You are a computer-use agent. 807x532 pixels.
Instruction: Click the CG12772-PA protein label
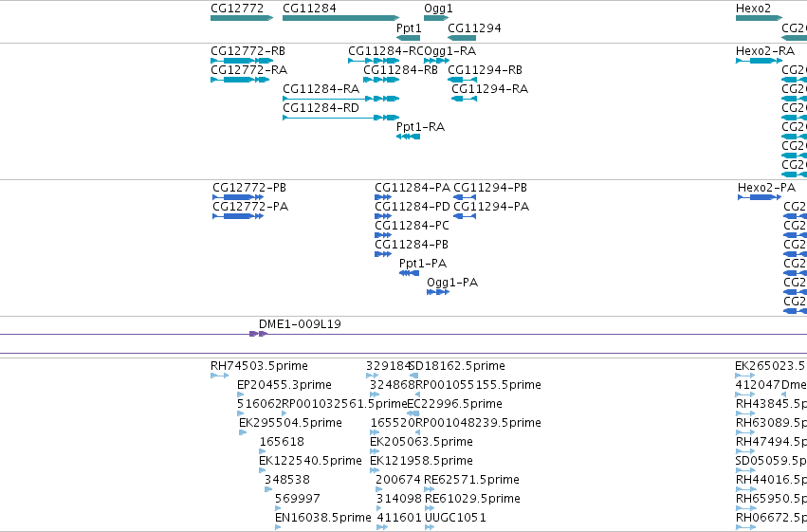[x=250, y=207]
